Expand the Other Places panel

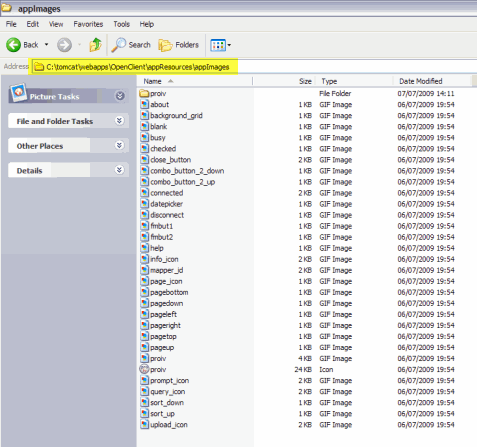[119, 145]
